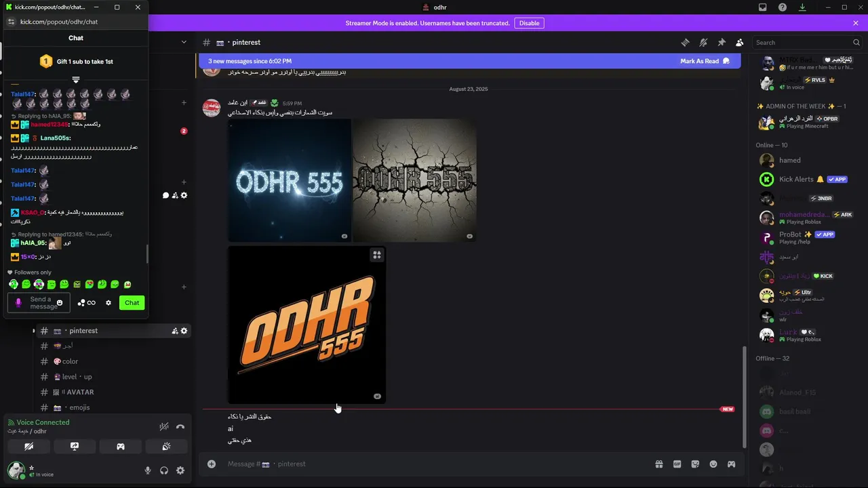868x488 pixels.
Task: Deafen headphones icon in user panel
Action: click(x=164, y=470)
